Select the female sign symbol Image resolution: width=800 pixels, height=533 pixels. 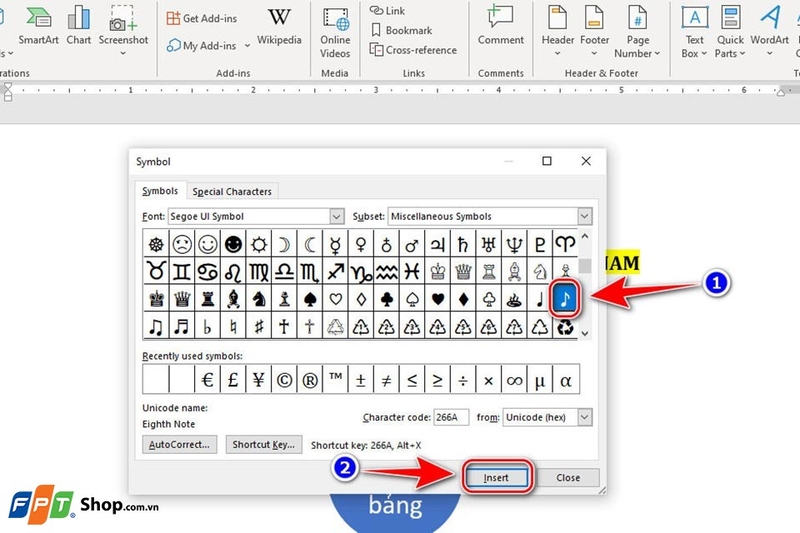[361, 245]
